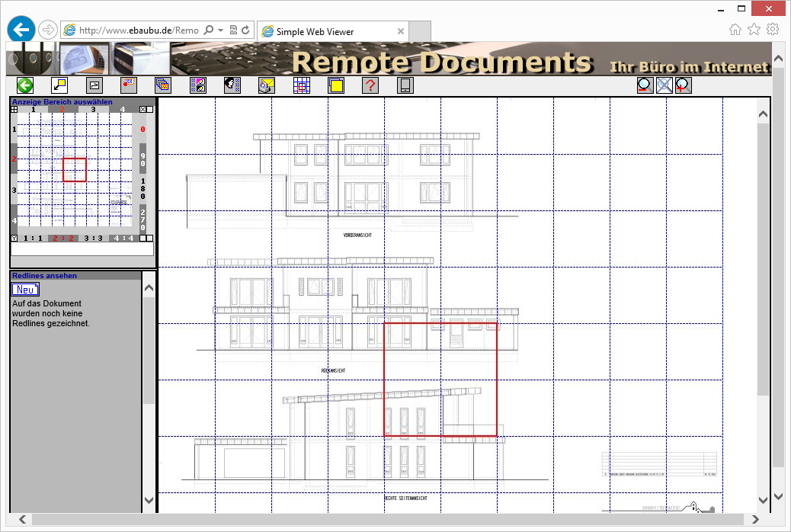Click 'Anzeige Bereich auswählen' heading
Screen dimensions: 791x532
click(62, 102)
